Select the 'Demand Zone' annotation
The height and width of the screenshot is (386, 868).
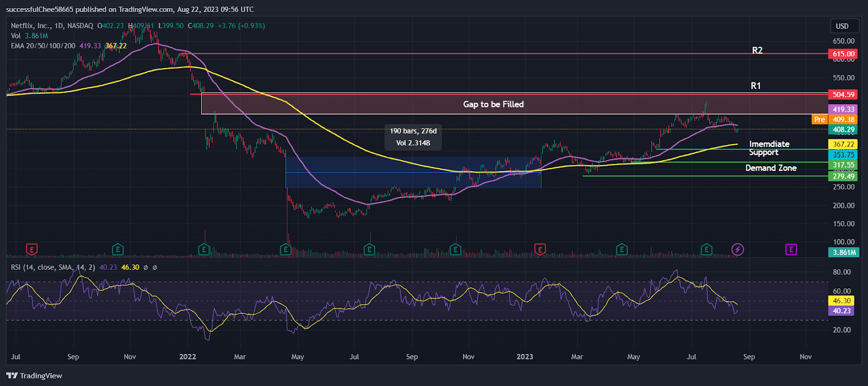point(771,168)
